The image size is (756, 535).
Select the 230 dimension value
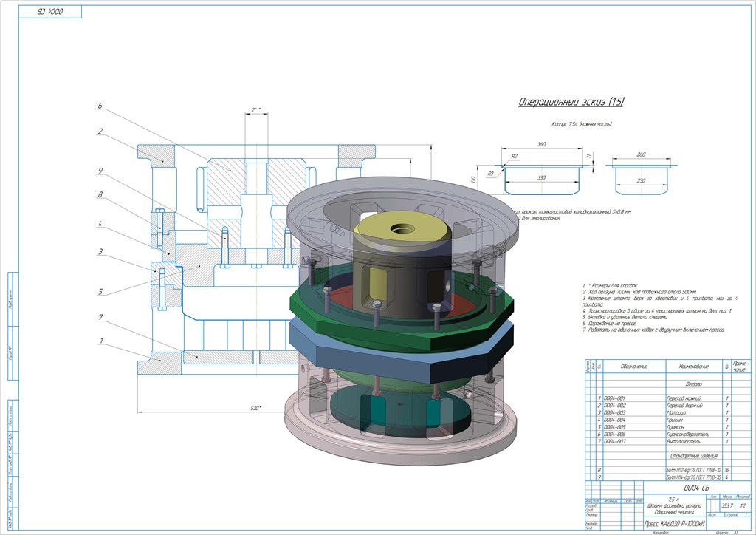click(640, 181)
